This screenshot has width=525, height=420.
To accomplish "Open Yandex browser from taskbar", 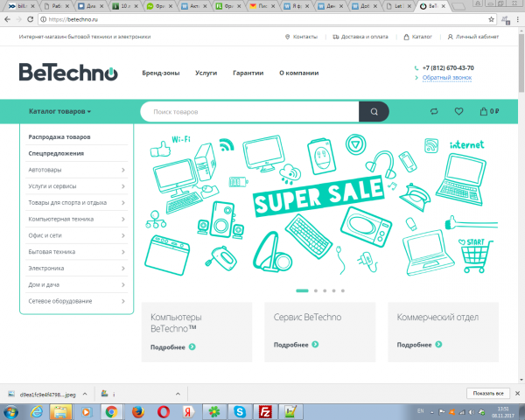I will [x=188, y=412].
